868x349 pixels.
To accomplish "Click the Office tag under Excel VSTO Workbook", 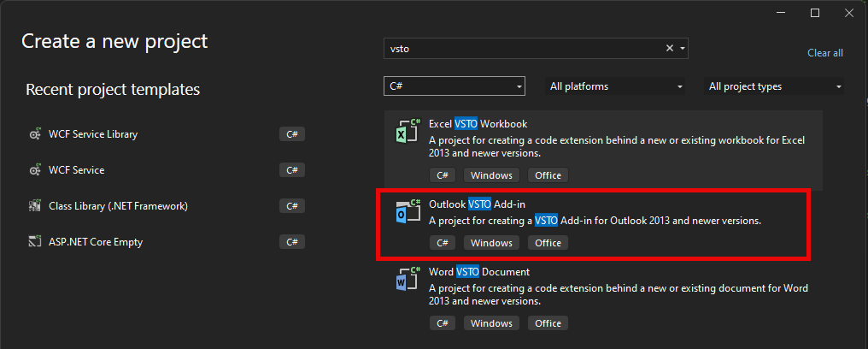I will (x=548, y=175).
